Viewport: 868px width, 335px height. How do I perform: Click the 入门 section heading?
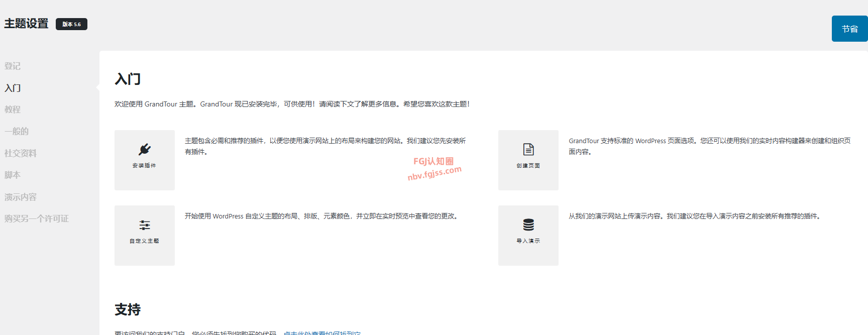point(128,79)
